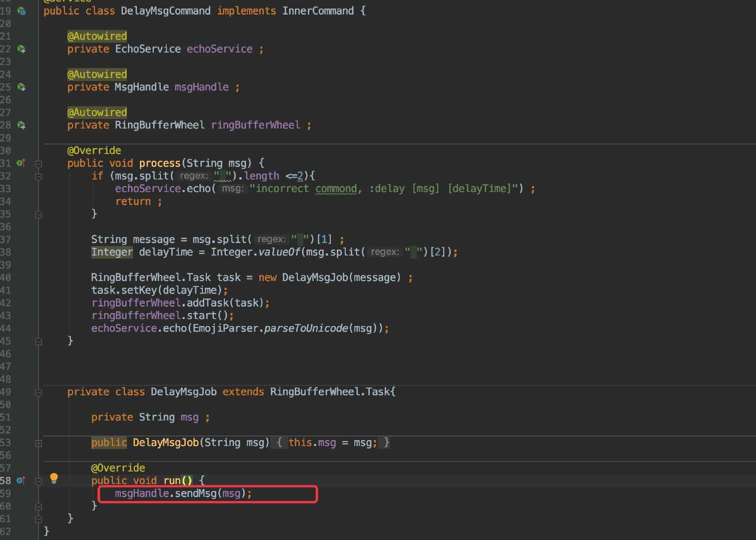Click the return keyword on line 34
This screenshot has width=756, height=540.
click(x=133, y=201)
